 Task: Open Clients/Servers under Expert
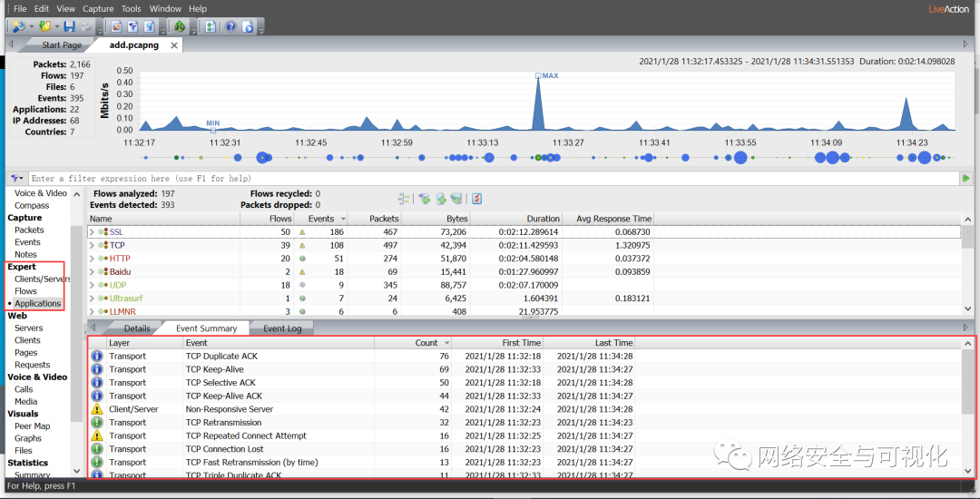43,279
